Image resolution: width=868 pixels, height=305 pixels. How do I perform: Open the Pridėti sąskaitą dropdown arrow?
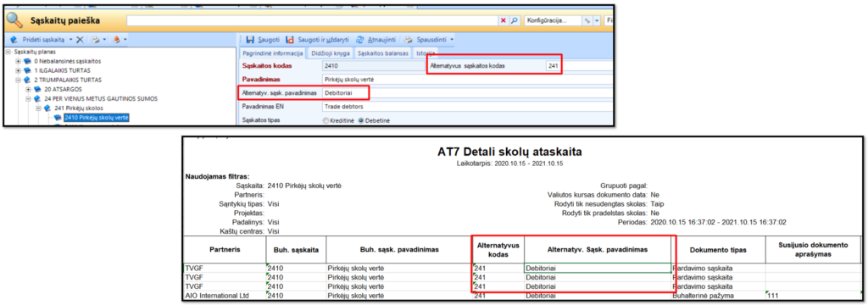coord(71,40)
